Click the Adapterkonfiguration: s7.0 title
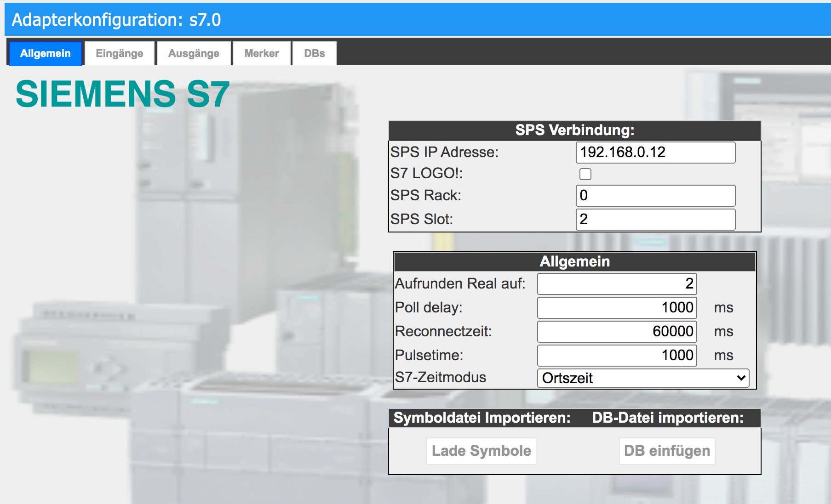The height and width of the screenshot is (504, 831). click(116, 20)
